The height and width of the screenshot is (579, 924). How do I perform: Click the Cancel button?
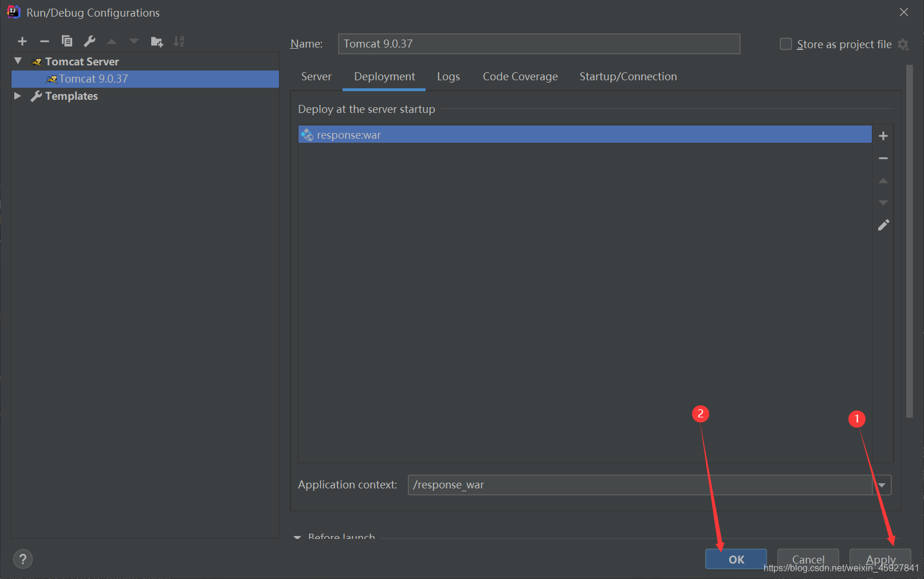pos(808,559)
